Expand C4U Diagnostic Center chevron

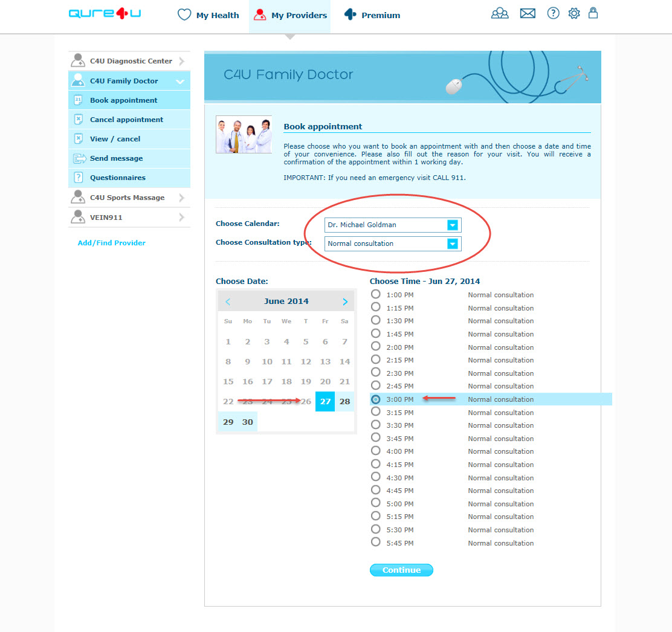[x=182, y=61]
